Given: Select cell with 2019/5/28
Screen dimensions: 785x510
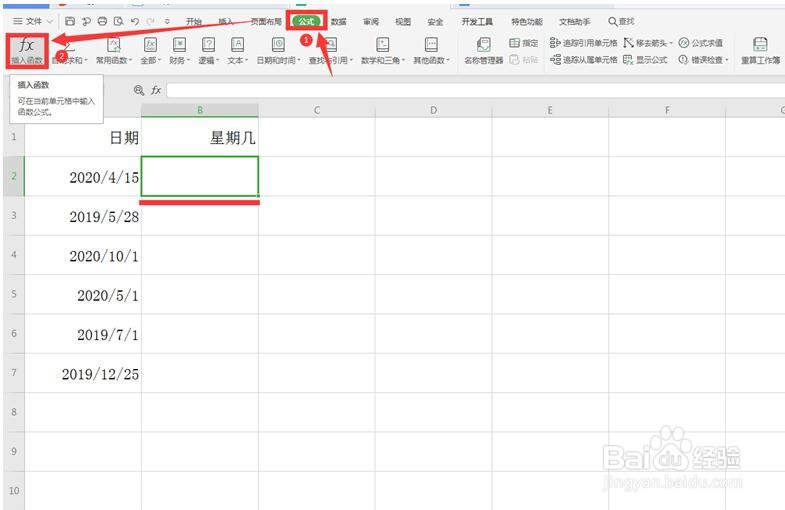Looking at the screenshot, I should (x=83, y=216).
